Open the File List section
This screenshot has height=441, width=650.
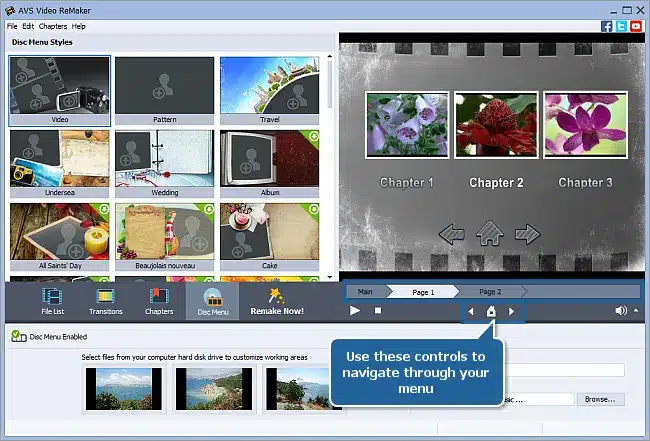click(x=53, y=301)
